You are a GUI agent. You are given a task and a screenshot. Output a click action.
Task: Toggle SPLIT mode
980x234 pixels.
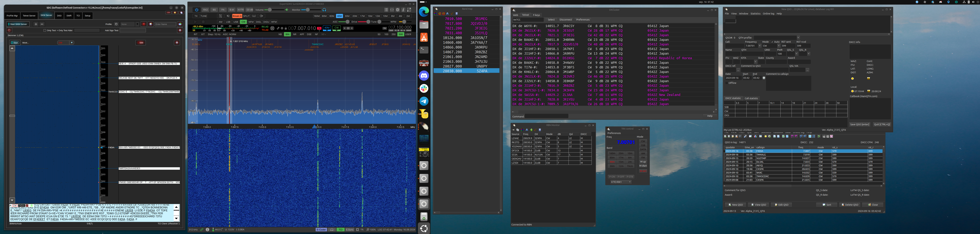click(x=246, y=16)
